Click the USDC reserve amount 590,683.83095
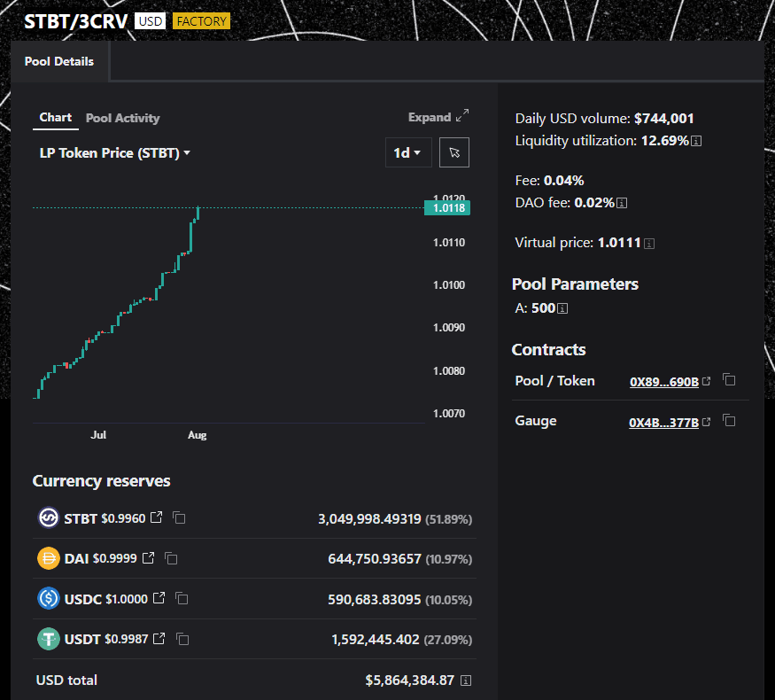 click(374, 600)
